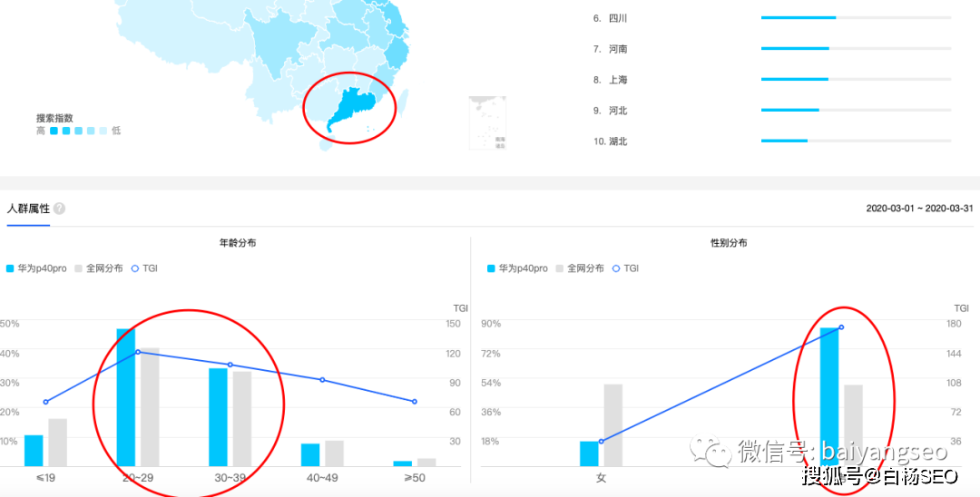Select Hainan island on the map
980x497 pixels.
328,144
